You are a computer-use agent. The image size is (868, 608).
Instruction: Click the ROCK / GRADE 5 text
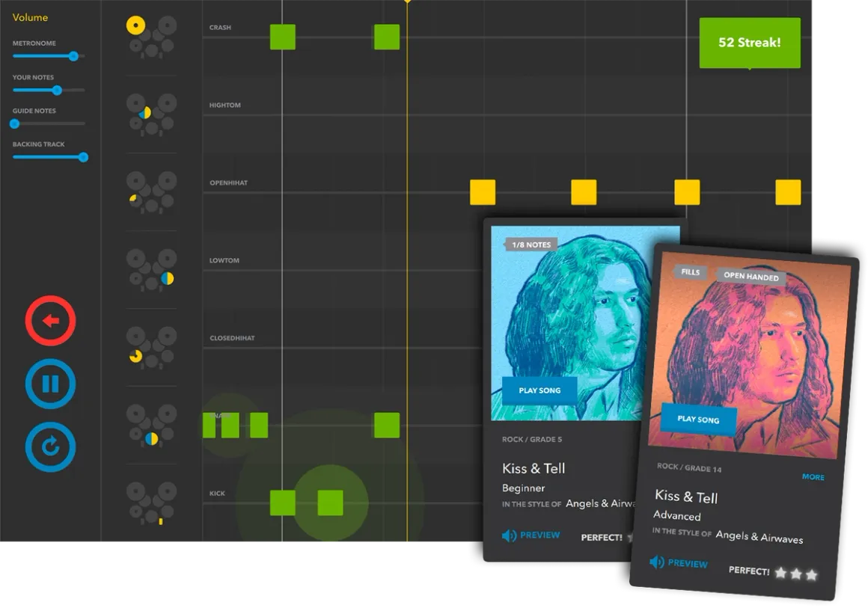coord(531,439)
